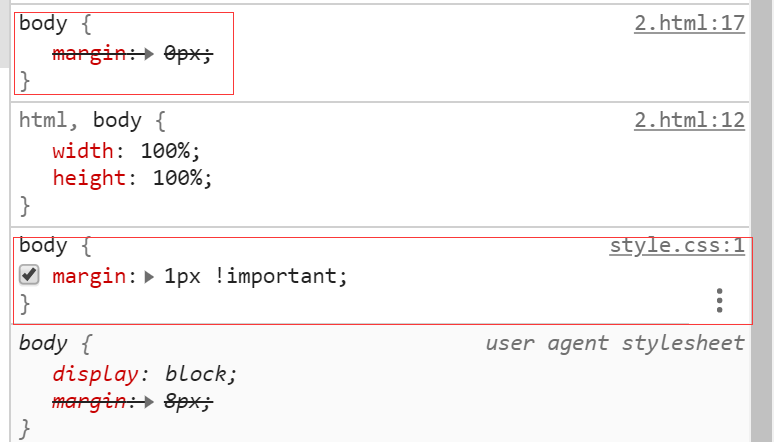
Task: Click the three-dot icon in style.css rule
Action: coord(719,300)
